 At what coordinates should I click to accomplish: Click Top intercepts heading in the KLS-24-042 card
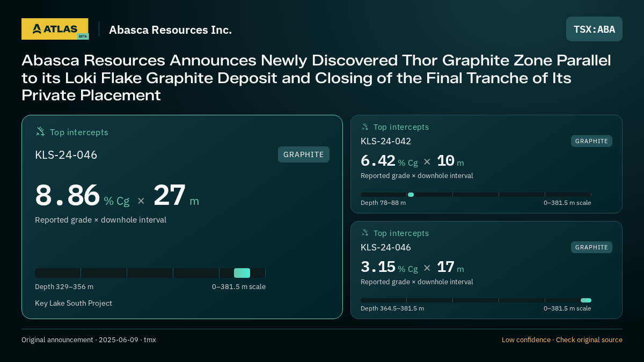coord(401,127)
